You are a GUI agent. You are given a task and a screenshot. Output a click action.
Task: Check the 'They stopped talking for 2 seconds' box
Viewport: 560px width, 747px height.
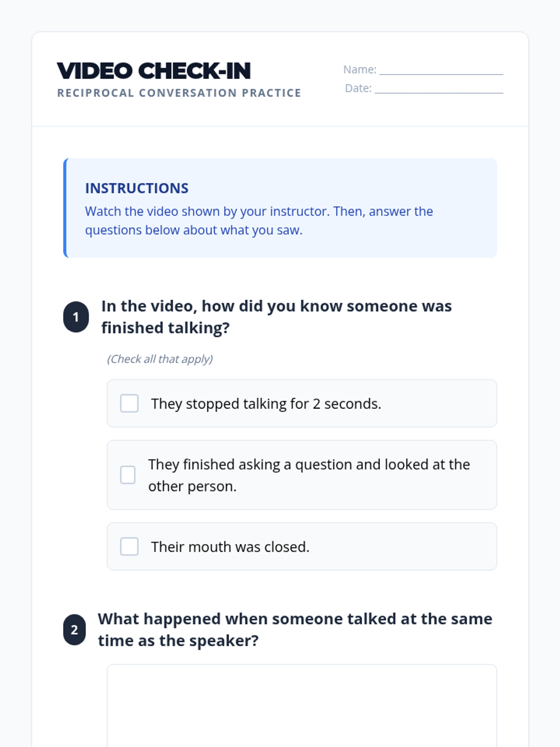point(129,403)
